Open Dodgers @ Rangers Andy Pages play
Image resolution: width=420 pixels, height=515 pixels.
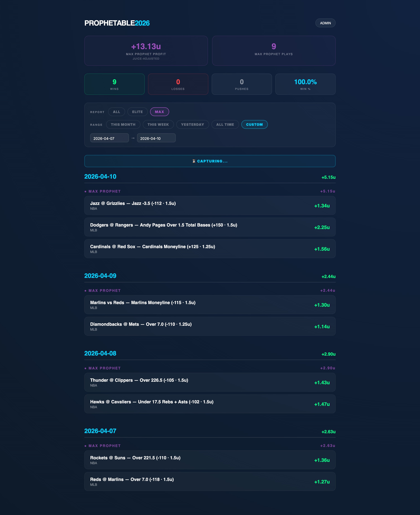click(210, 227)
